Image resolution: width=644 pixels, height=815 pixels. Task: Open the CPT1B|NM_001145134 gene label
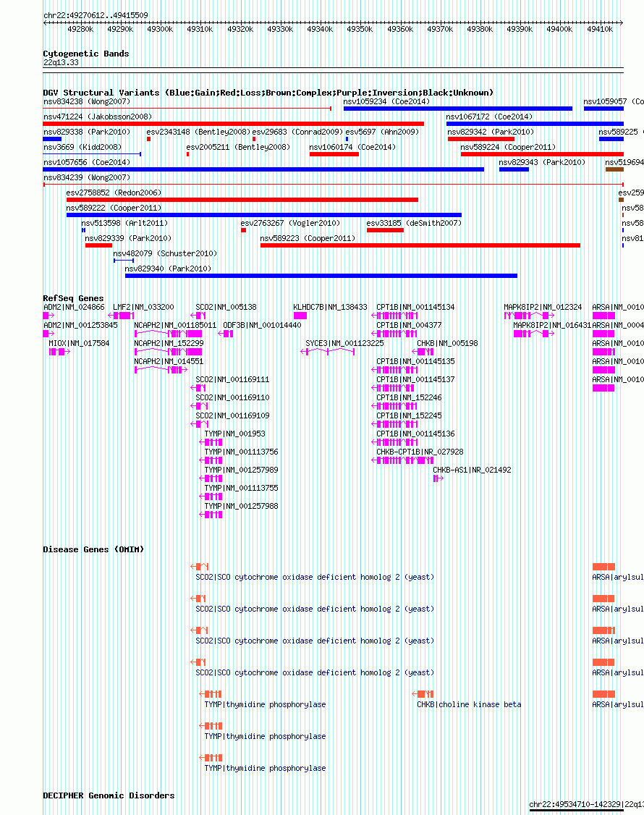(415, 307)
